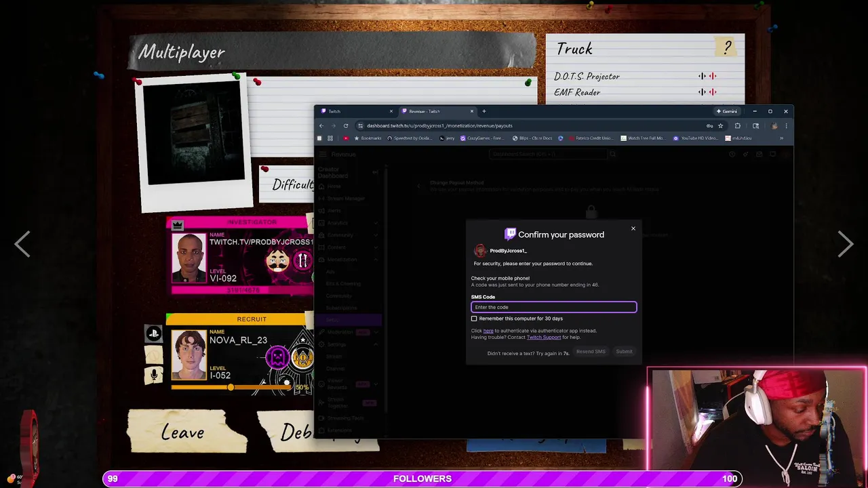Click the NOVA_RL_23 player portrait
Viewport: 868px width, 488px height.
click(x=189, y=354)
